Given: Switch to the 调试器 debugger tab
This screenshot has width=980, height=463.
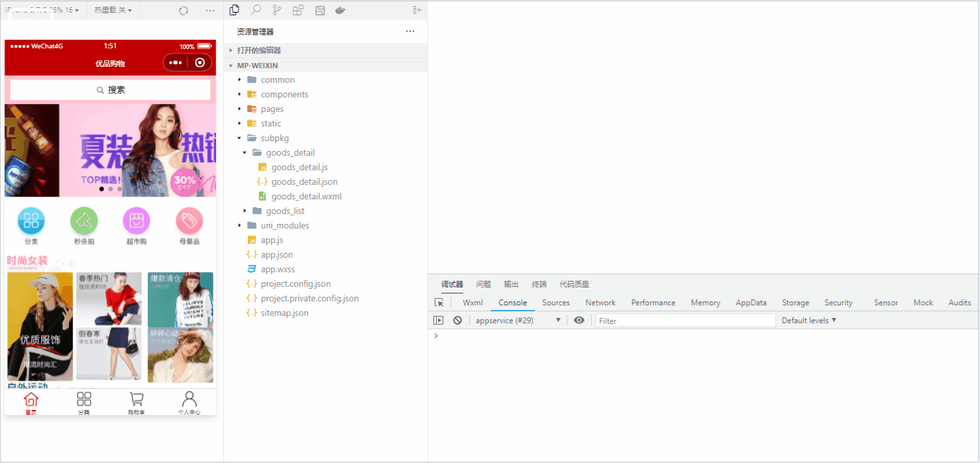Looking at the screenshot, I should pyautogui.click(x=452, y=284).
